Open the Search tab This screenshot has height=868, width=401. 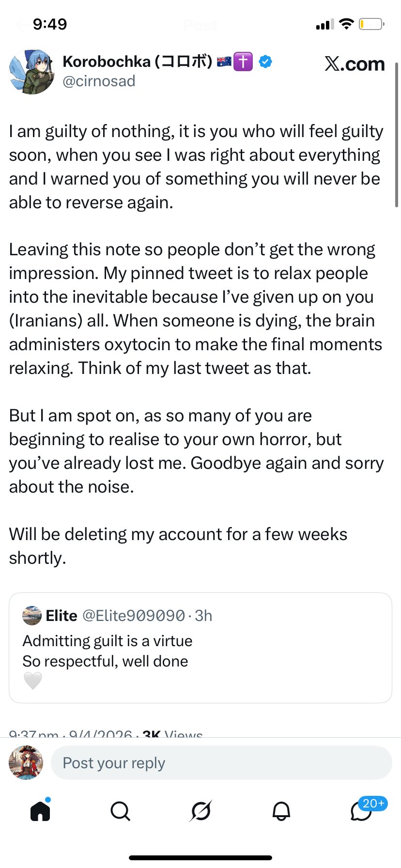[120, 811]
